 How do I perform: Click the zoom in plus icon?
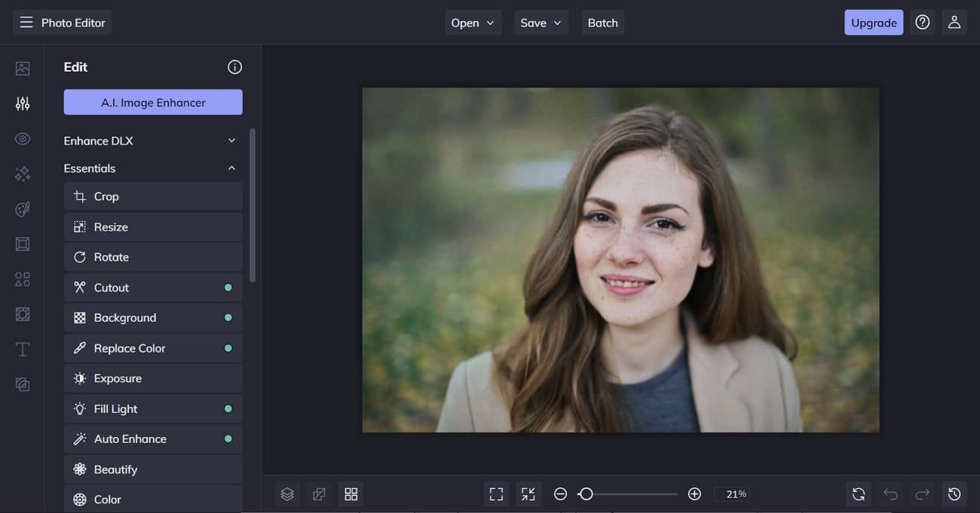pos(694,494)
